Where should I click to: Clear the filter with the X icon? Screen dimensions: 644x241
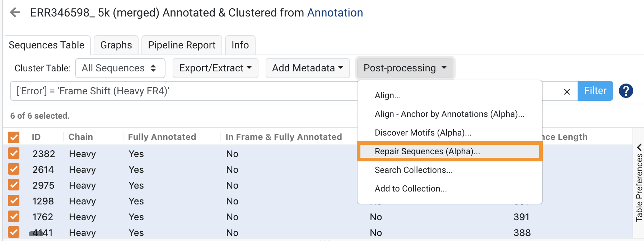click(x=567, y=92)
